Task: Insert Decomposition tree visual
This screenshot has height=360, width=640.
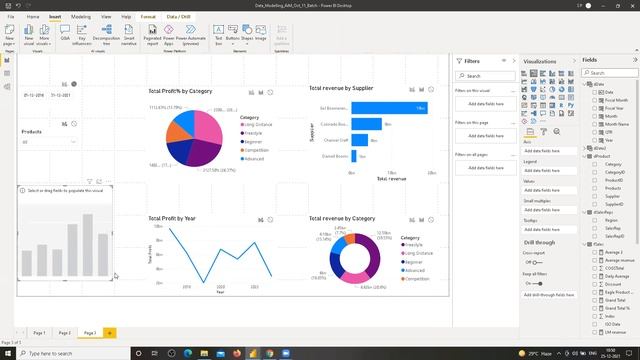Action: click(x=106, y=35)
